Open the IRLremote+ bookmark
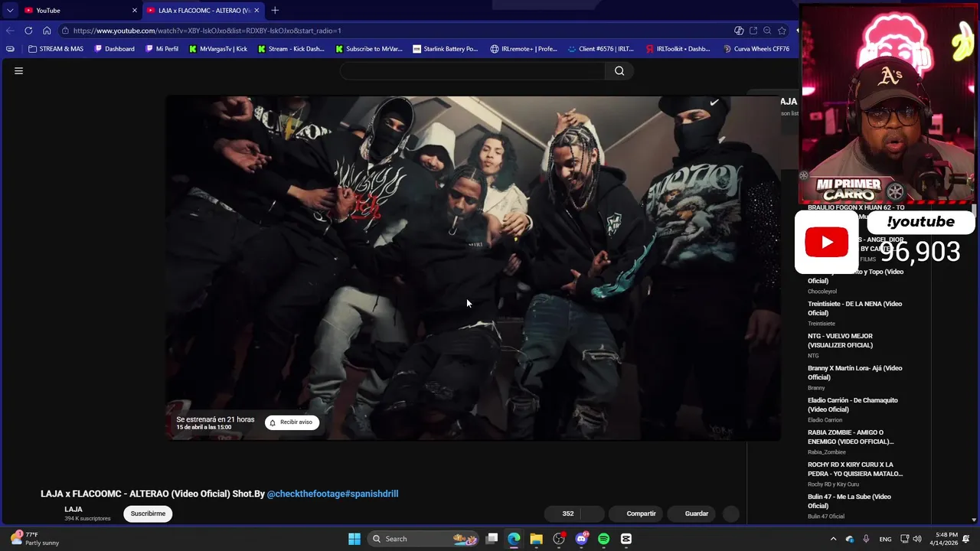Image resolution: width=980 pixels, height=551 pixels. 524,49
